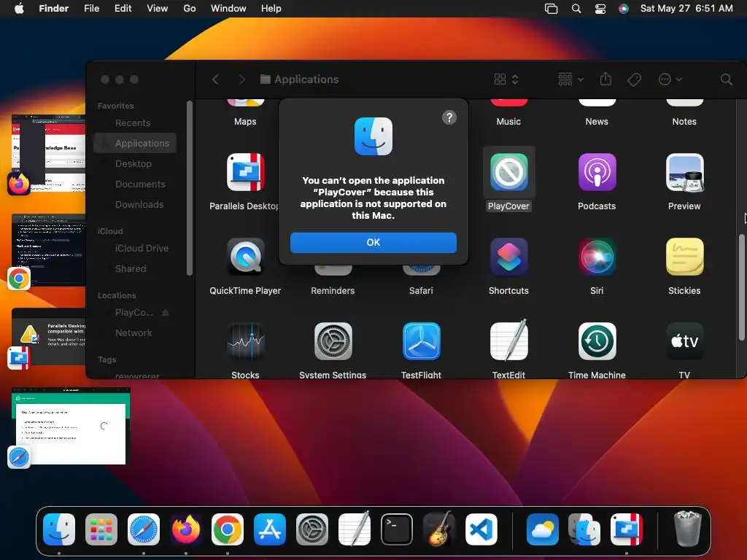Go forward using the Finder forward arrow

coord(241,79)
